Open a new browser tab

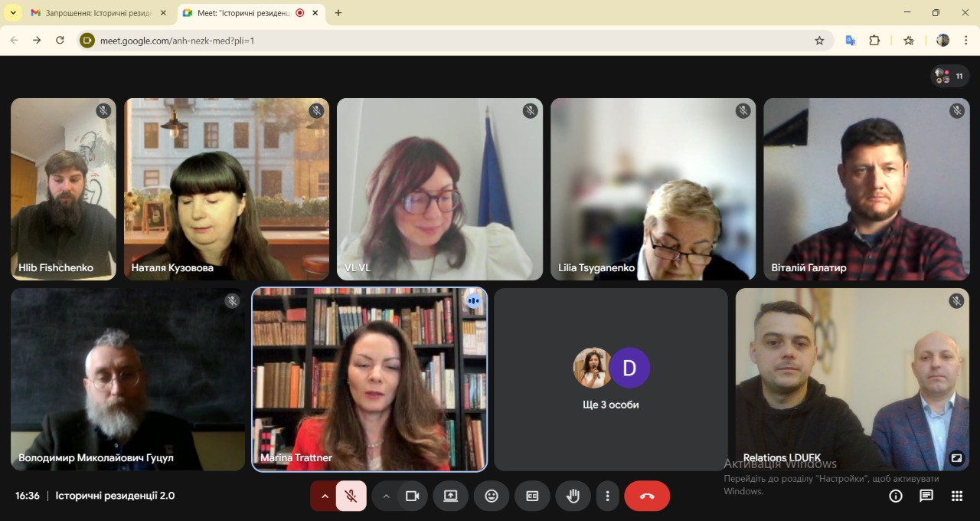pos(338,13)
